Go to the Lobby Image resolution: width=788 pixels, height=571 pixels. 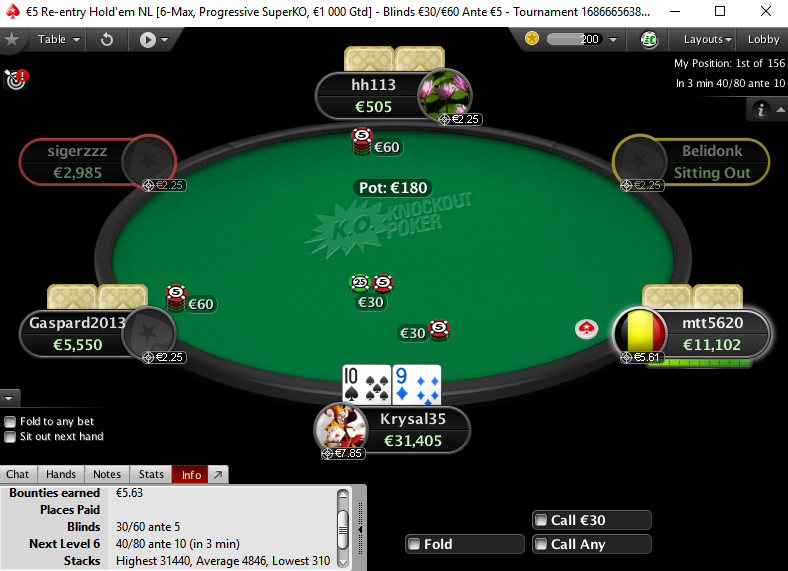click(763, 39)
